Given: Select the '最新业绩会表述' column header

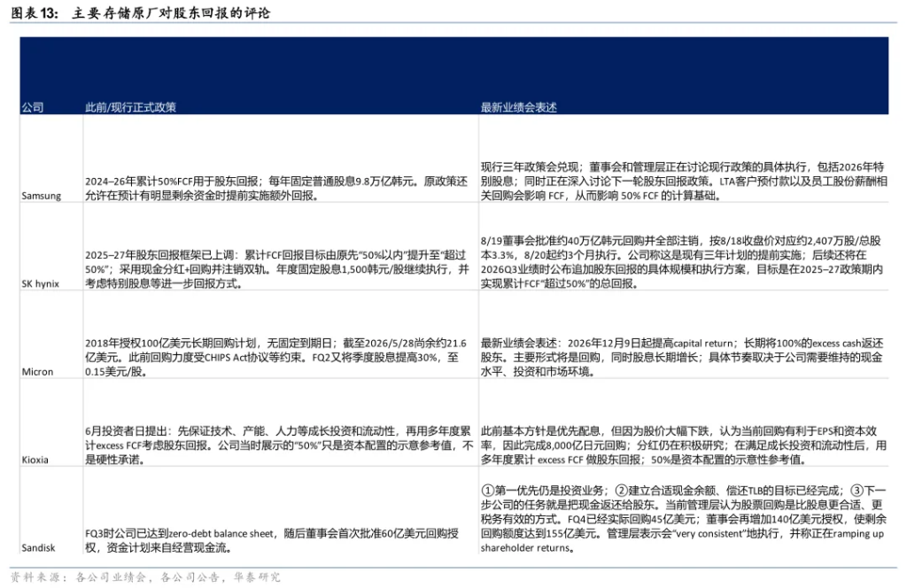Looking at the screenshot, I should (519, 107).
